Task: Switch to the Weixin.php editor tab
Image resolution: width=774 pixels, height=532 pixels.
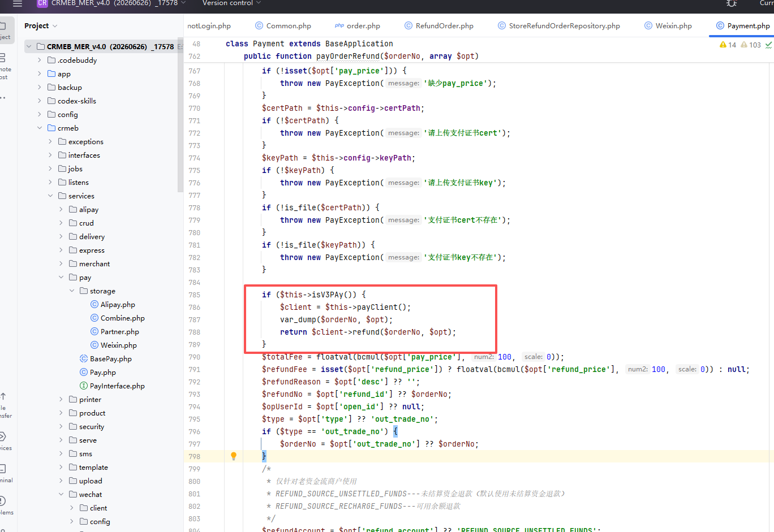Action: pos(668,25)
